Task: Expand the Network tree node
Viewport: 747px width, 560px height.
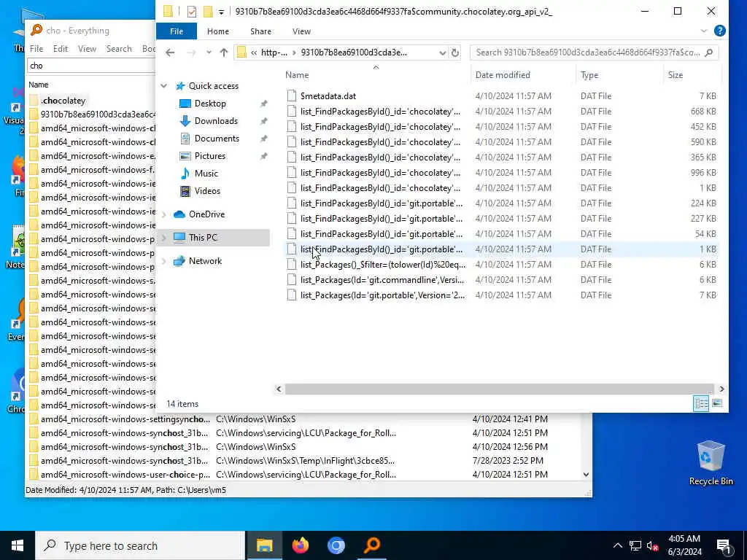Action: point(164,261)
